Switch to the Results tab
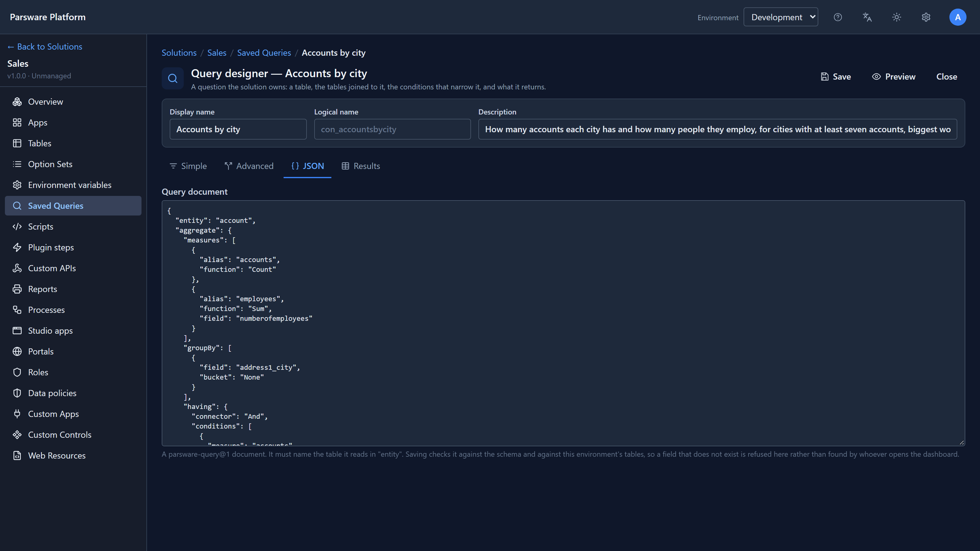Screen dimensions: 980x551 click(x=361, y=166)
